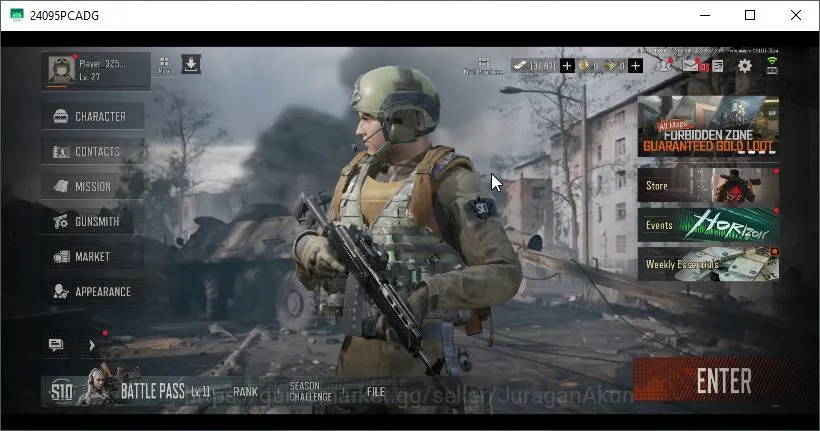This screenshot has width=820, height=431.
Task: Click the 24095PCADG window app icon
Action: 17,15
